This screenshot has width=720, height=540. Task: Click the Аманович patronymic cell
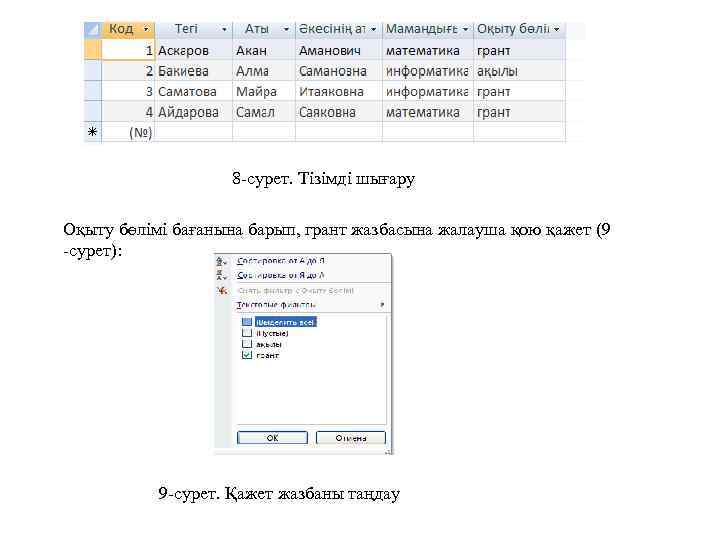point(339,51)
